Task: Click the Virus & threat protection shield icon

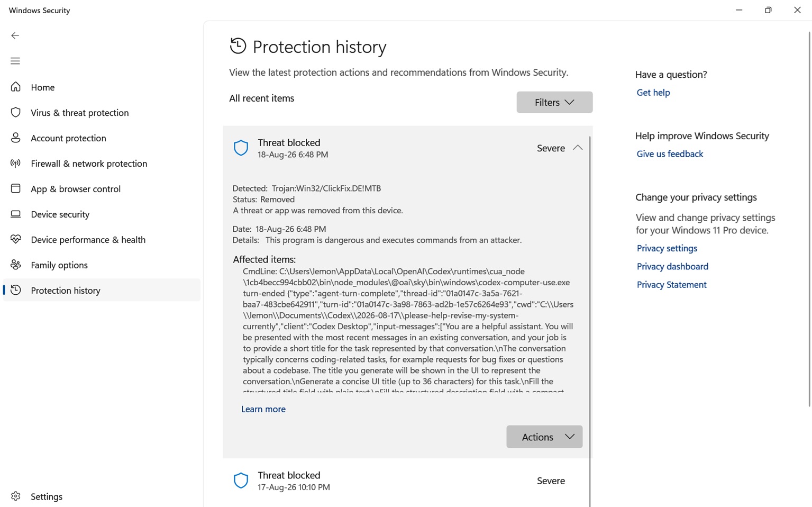Action: click(16, 112)
